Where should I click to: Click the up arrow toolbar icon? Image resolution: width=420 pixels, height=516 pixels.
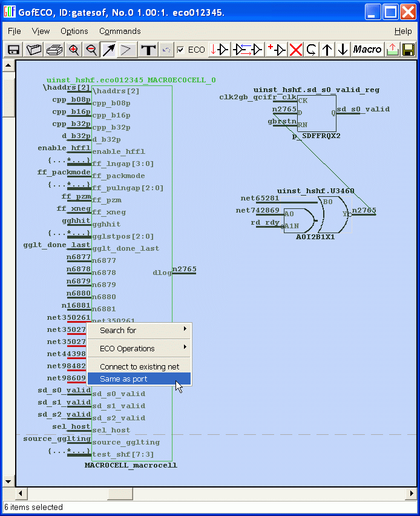click(327, 50)
